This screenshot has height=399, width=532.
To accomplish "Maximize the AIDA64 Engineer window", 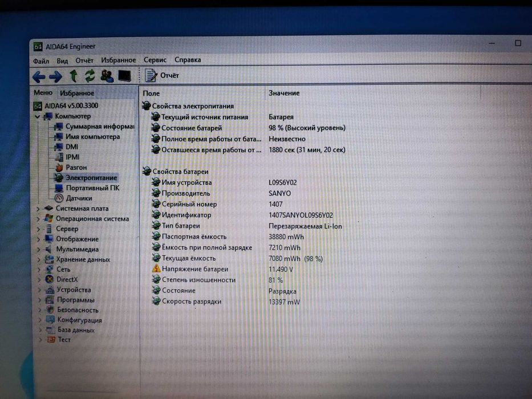I will click(x=518, y=43).
